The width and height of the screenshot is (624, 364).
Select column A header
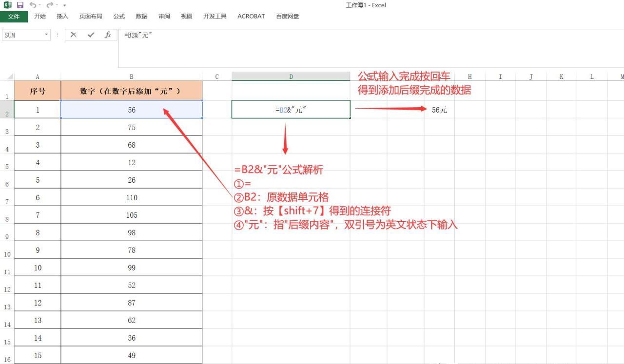(x=38, y=77)
